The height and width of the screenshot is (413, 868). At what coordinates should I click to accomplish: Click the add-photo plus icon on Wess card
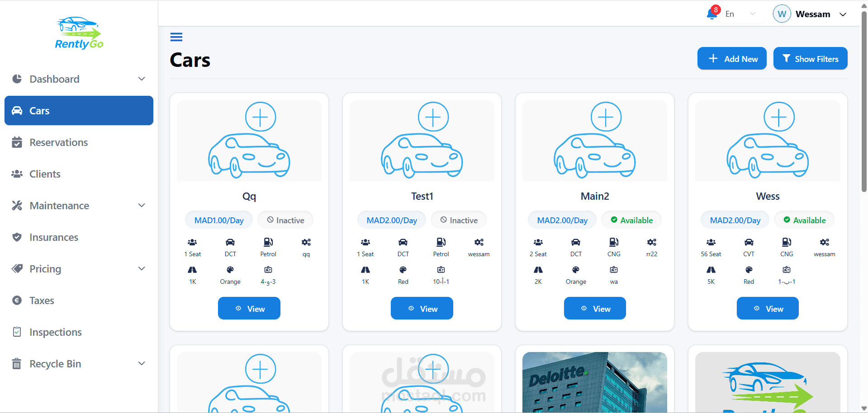[x=779, y=117]
